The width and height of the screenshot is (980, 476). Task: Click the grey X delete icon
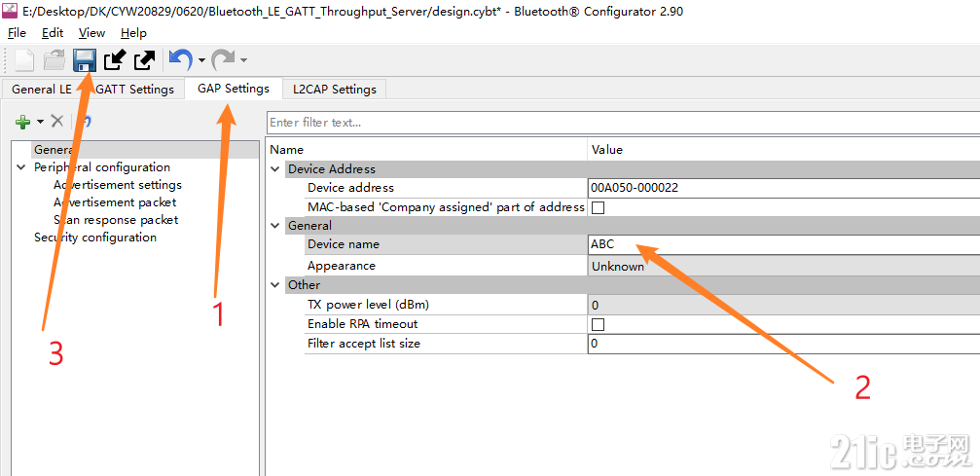pyautogui.click(x=56, y=121)
